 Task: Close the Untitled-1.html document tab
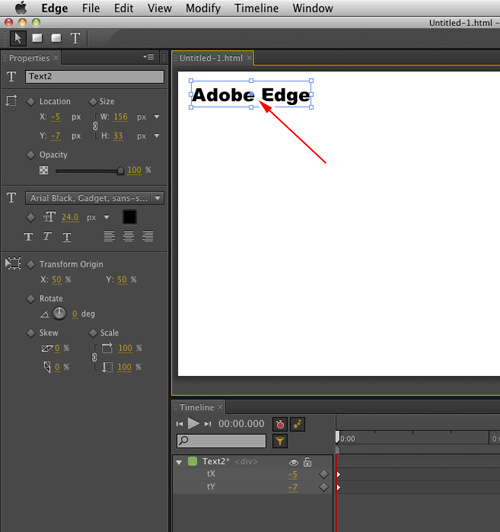pyautogui.click(x=249, y=58)
